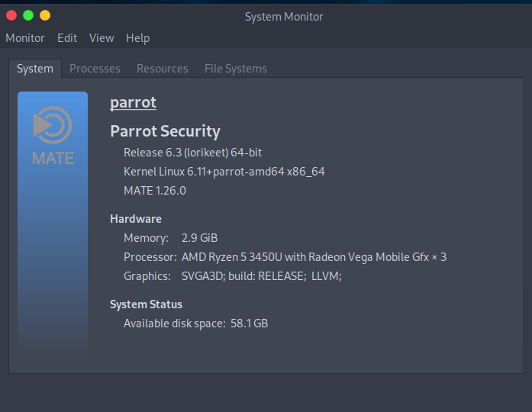Viewport: 532px width, 412px height.
Task: Open the Help menu
Action: click(137, 38)
